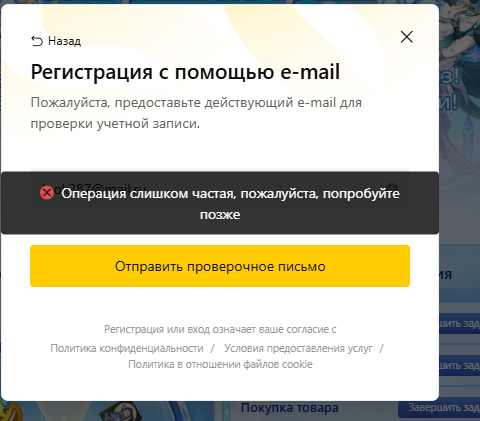Click the middle partially hidden 'Завершить' task button
Screen dimensions: 480x421
click(x=459, y=365)
